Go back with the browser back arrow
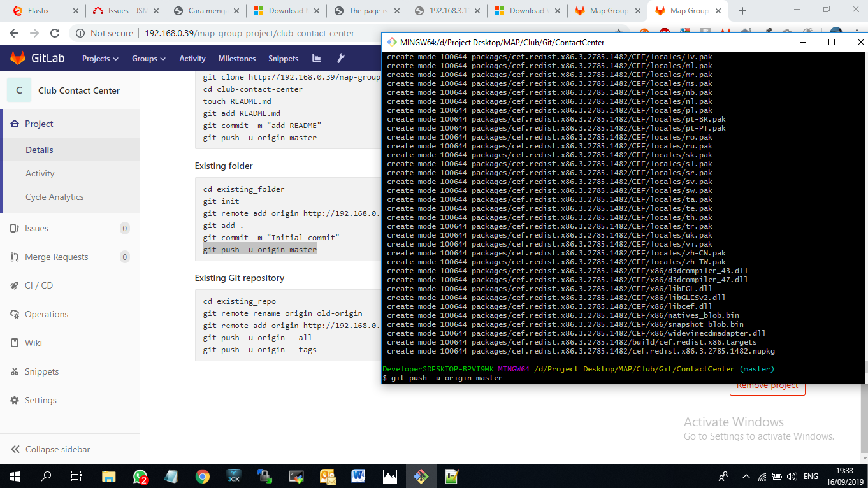Viewport: 868px width, 488px height. (14, 33)
